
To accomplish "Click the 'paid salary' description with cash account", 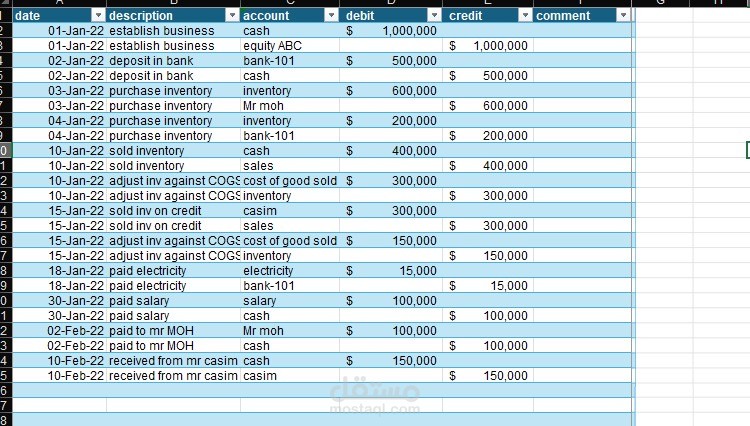I will pyautogui.click(x=173, y=316).
